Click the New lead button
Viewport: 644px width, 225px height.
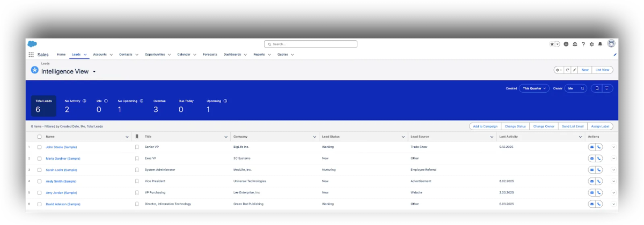pyautogui.click(x=584, y=70)
